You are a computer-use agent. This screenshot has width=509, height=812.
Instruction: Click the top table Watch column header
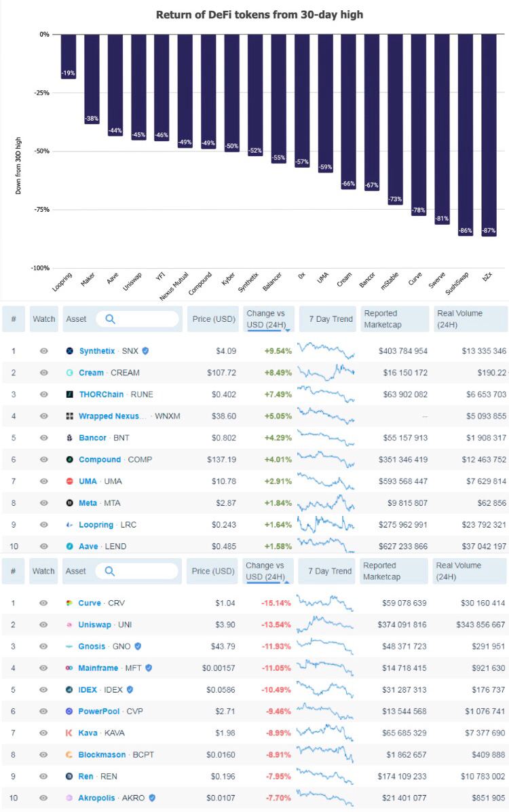click(44, 319)
